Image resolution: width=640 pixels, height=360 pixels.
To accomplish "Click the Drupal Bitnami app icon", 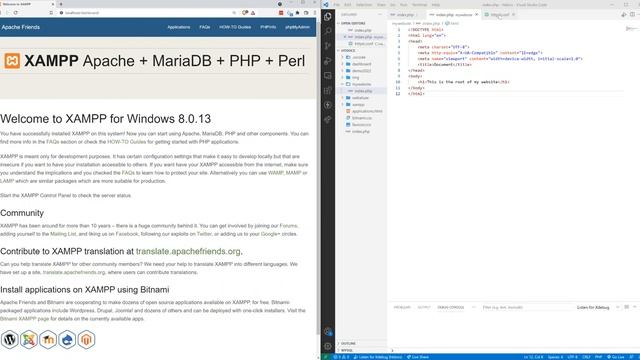I will [67, 339].
